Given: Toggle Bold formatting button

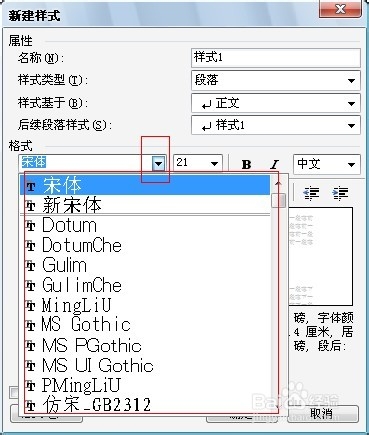Looking at the screenshot, I should 246,164.
